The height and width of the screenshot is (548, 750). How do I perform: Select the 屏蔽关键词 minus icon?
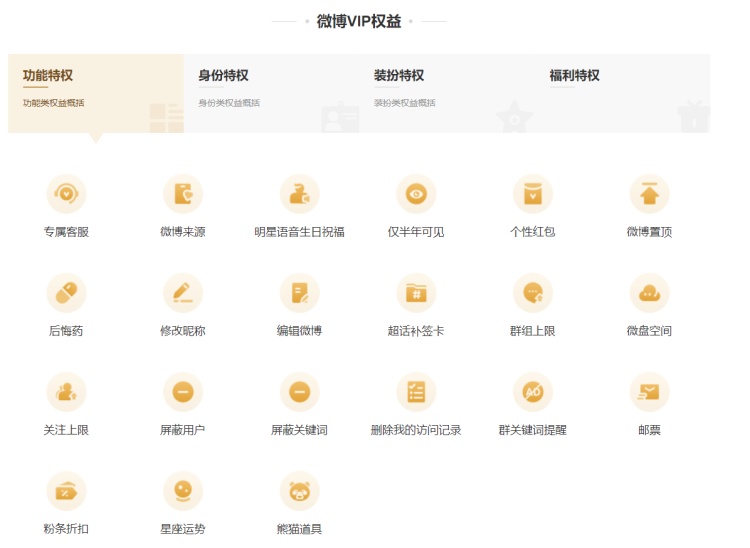click(x=299, y=392)
